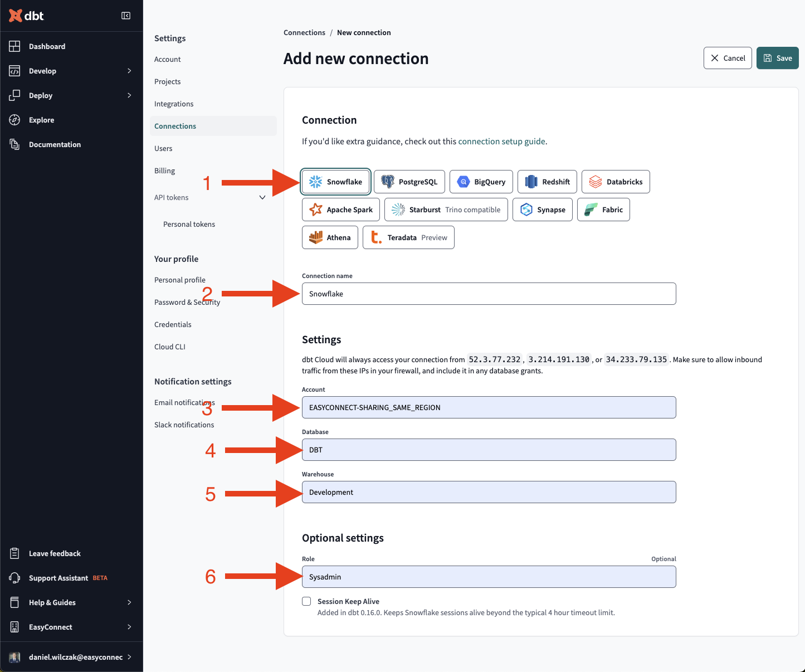Open Billing settings
805x672 pixels.
(164, 171)
